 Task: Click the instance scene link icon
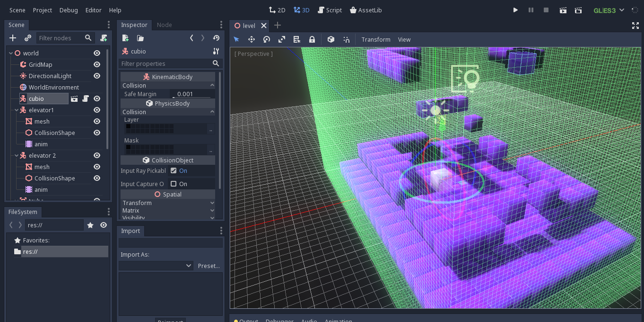click(x=28, y=38)
